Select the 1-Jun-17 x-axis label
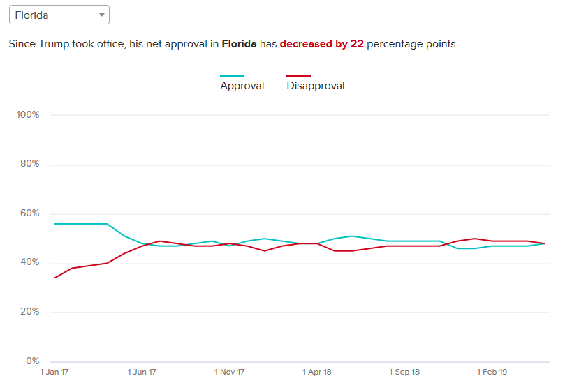This screenshot has height=392, width=565. [142, 372]
